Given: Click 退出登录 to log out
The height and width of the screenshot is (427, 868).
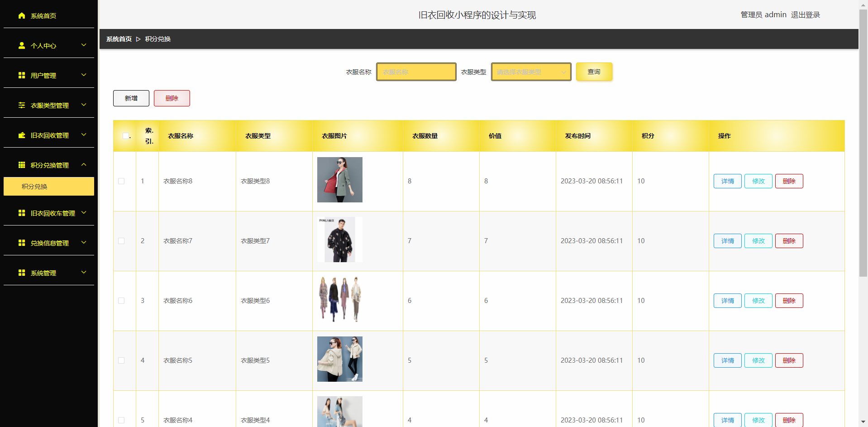Looking at the screenshot, I should [x=806, y=15].
